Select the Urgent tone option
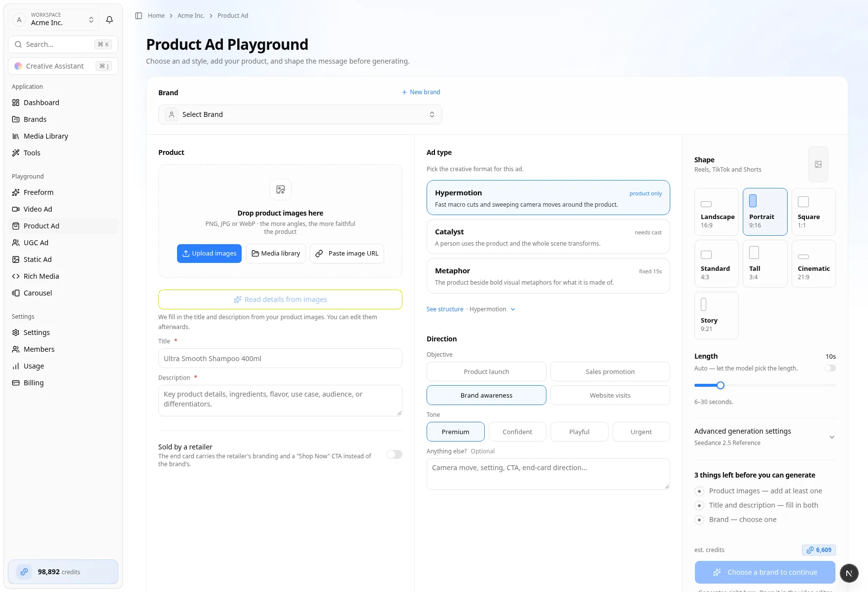The height and width of the screenshot is (592, 868). pyautogui.click(x=641, y=432)
